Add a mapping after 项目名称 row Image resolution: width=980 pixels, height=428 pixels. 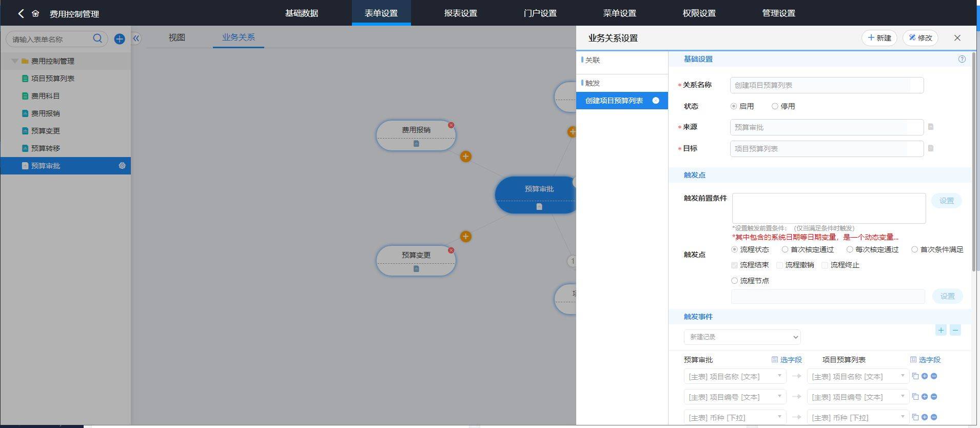click(925, 376)
